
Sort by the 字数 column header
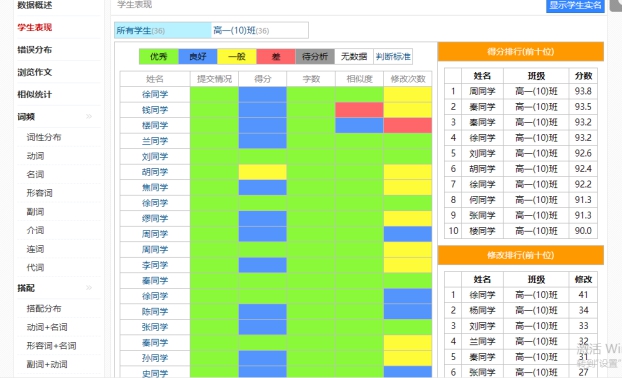click(x=311, y=79)
